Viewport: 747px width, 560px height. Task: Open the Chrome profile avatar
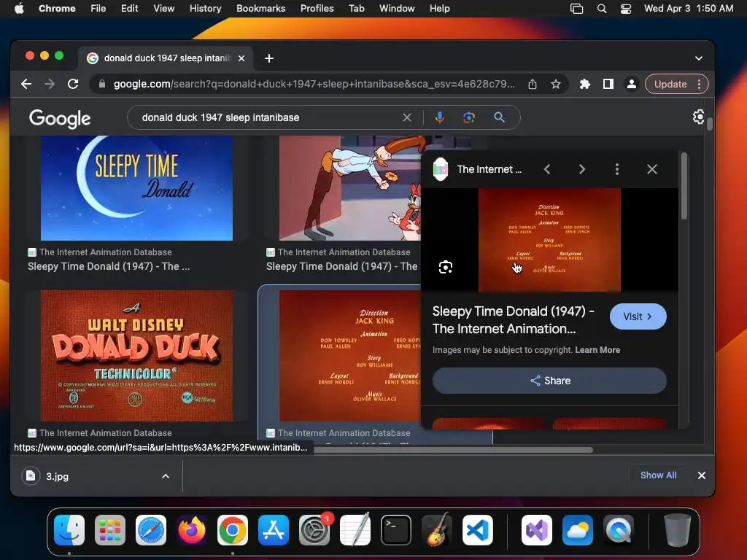coord(631,85)
